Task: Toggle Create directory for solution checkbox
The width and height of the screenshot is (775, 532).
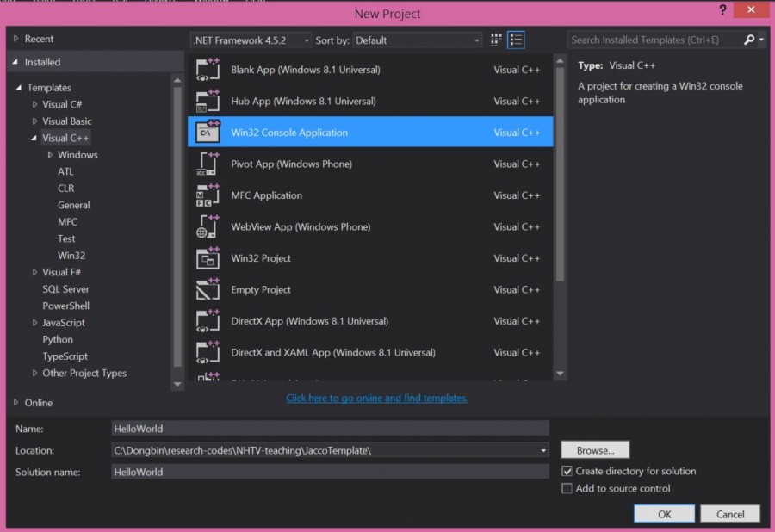Action: click(567, 471)
